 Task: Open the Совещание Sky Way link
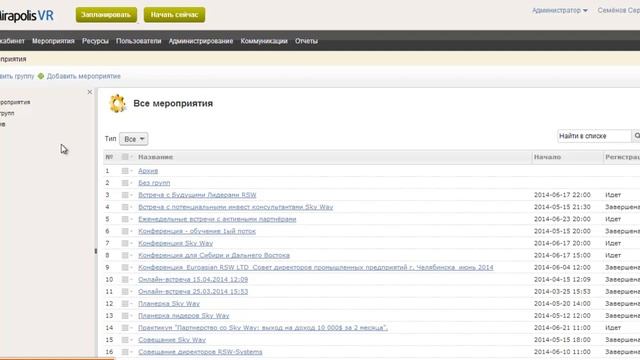pos(172,340)
